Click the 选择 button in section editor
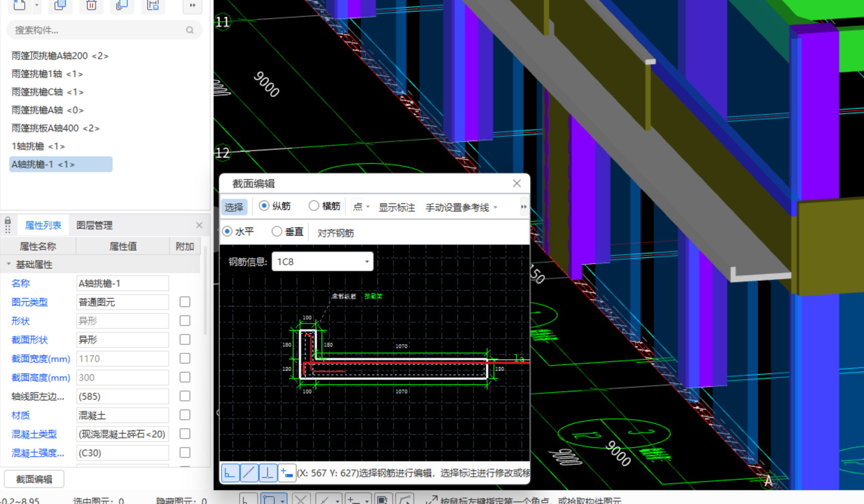864x504 pixels. [x=234, y=207]
